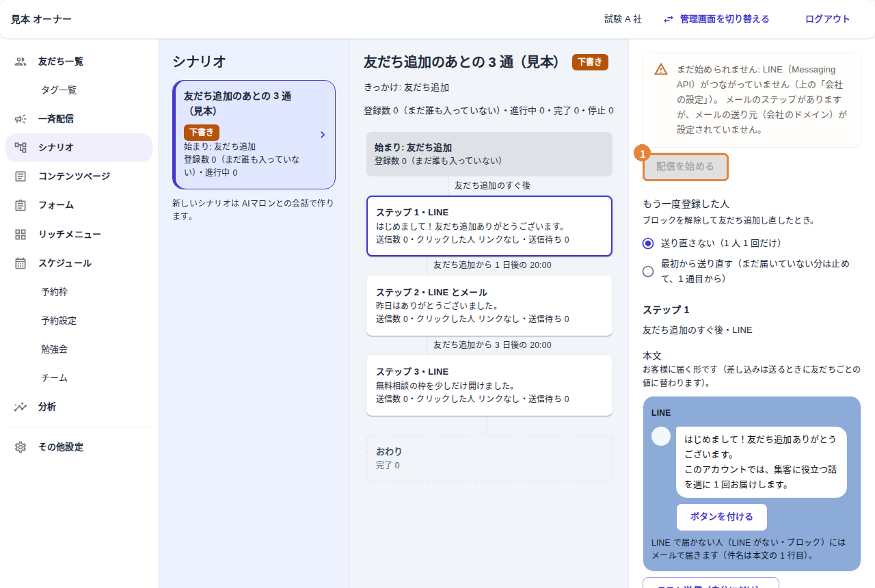Viewport: 875px width, 588px height.
Task: Click the friends list people icon
Action: pos(21,62)
